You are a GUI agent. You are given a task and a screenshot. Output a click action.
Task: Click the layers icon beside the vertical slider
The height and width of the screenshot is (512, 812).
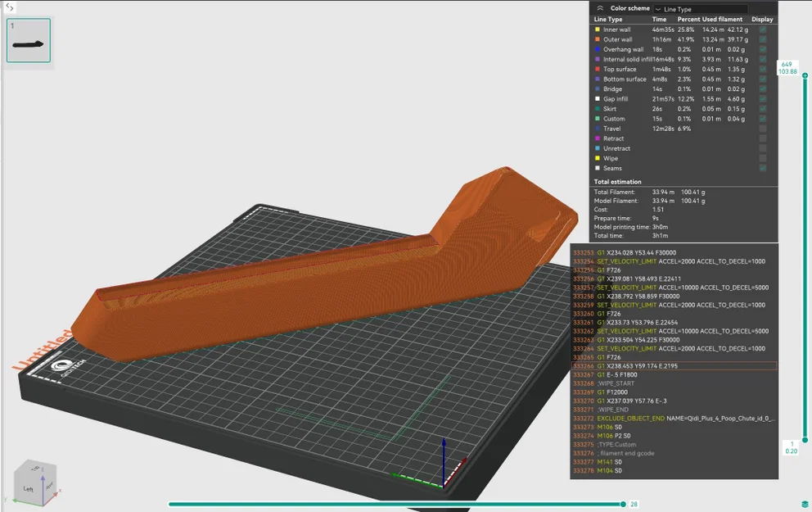pos(805,505)
